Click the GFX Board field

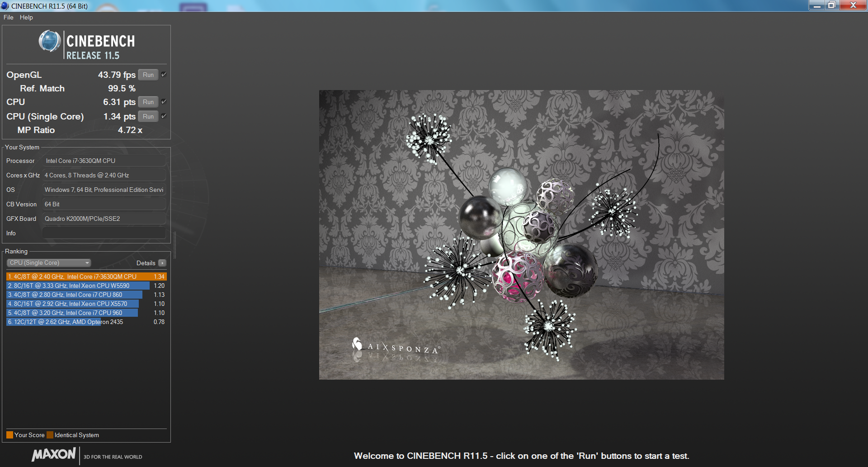[x=104, y=219]
